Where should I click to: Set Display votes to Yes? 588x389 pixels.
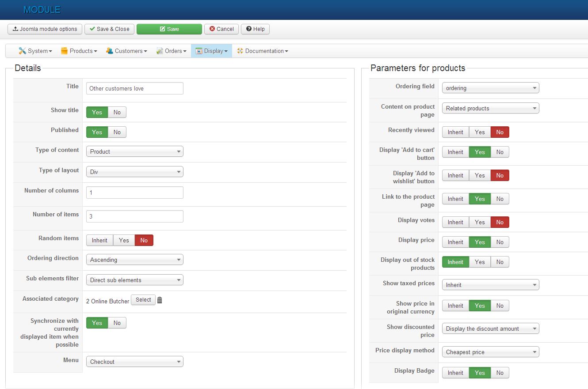point(480,222)
